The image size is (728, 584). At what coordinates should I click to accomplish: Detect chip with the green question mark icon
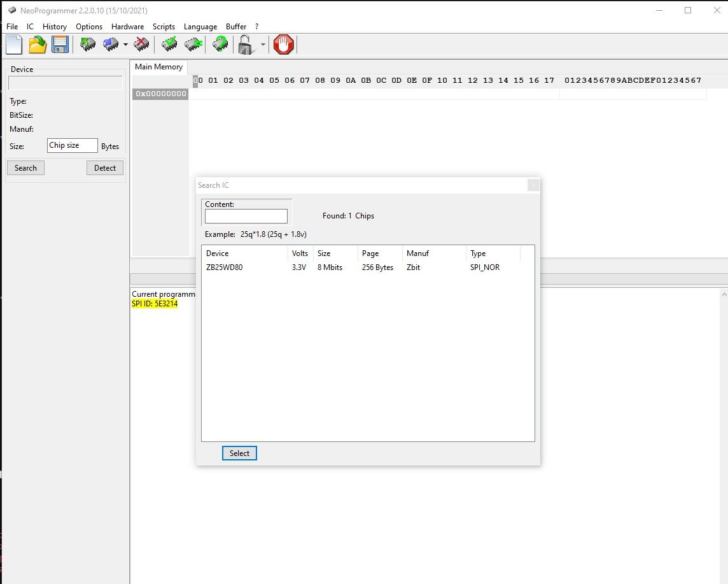(220, 45)
